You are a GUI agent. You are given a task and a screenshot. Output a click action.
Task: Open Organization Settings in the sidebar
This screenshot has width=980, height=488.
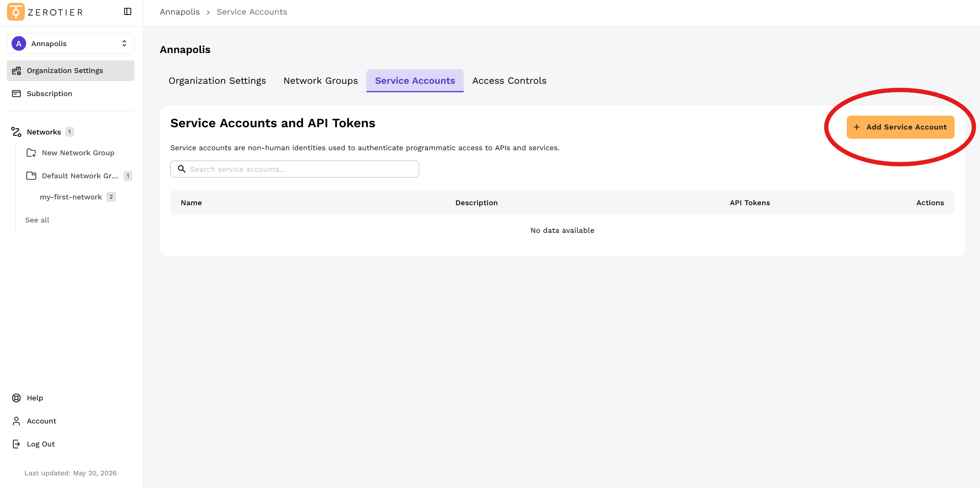click(x=71, y=71)
